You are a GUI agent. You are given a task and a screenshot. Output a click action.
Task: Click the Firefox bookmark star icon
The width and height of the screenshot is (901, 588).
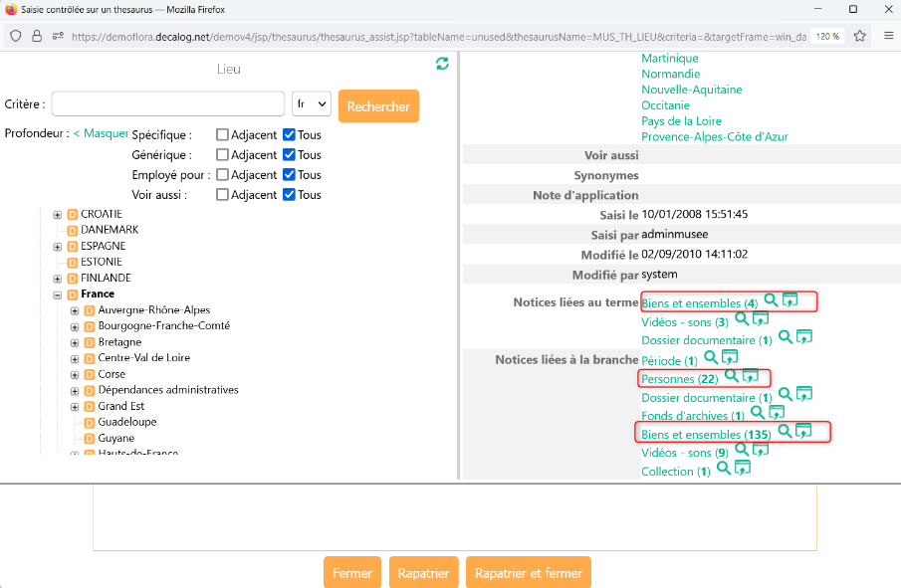859,35
